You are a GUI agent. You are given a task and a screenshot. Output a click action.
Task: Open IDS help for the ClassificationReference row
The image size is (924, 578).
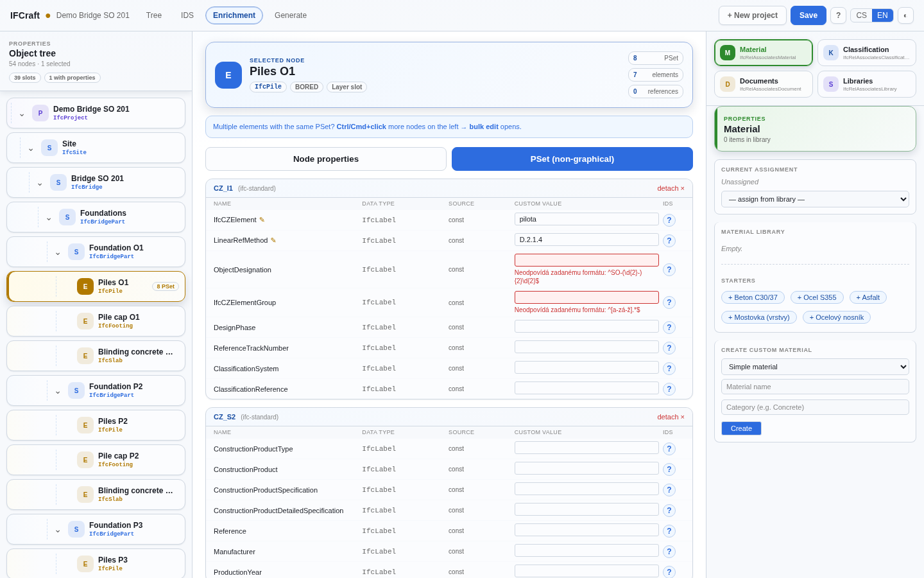(669, 389)
